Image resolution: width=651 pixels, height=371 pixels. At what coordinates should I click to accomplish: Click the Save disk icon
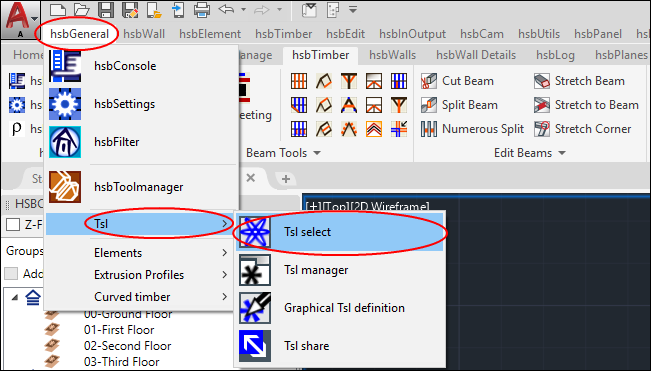106,10
